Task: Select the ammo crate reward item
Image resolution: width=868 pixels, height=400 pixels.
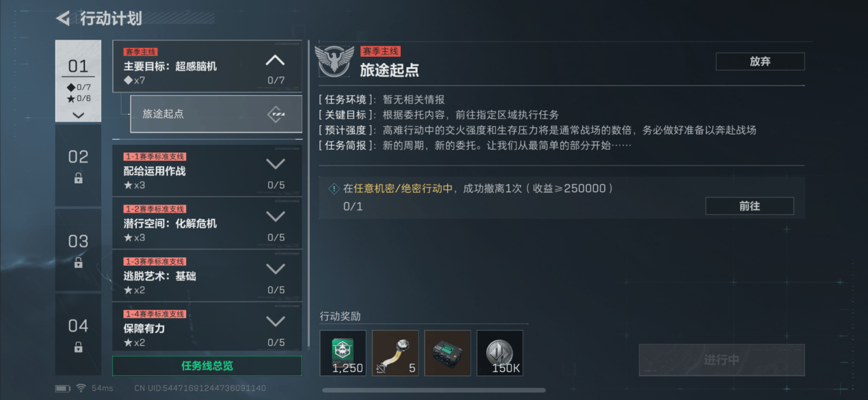Action: (x=447, y=353)
